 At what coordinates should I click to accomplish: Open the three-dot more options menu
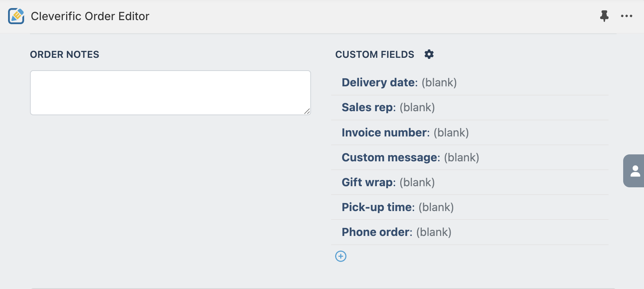626,16
